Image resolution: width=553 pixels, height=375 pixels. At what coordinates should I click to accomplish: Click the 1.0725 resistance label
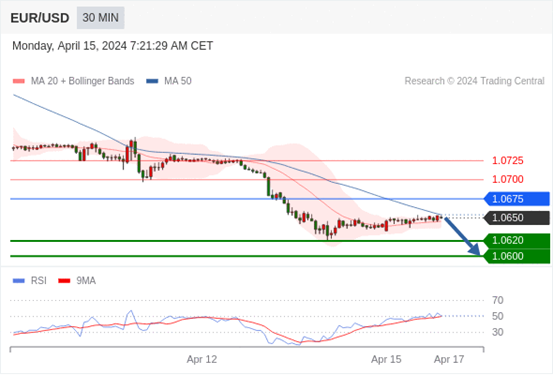click(508, 161)
